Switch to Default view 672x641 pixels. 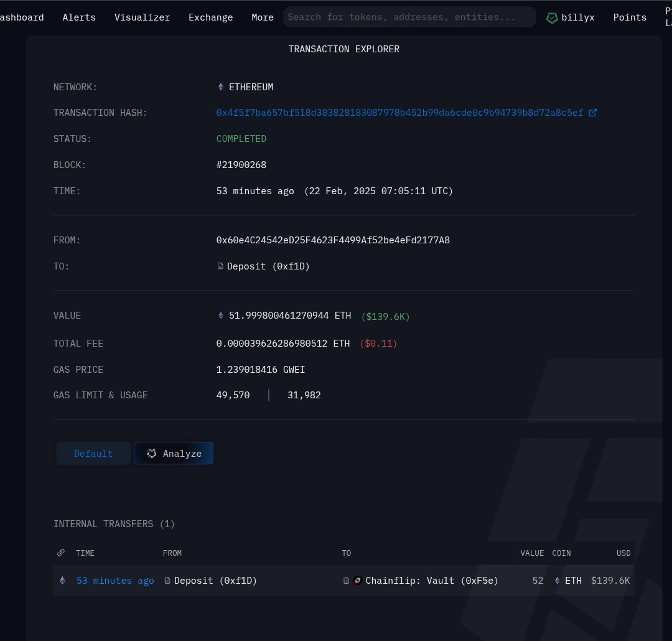(93, 453)
